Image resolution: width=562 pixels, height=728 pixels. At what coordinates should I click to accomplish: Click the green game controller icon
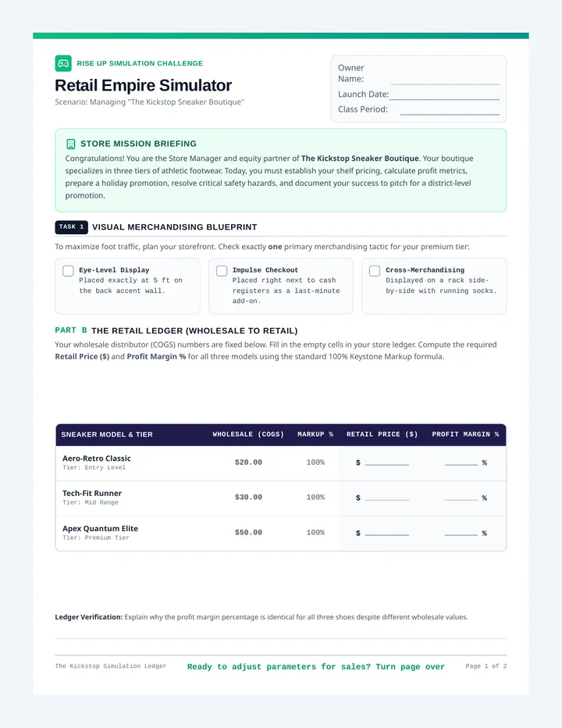[x=63, y=63]
